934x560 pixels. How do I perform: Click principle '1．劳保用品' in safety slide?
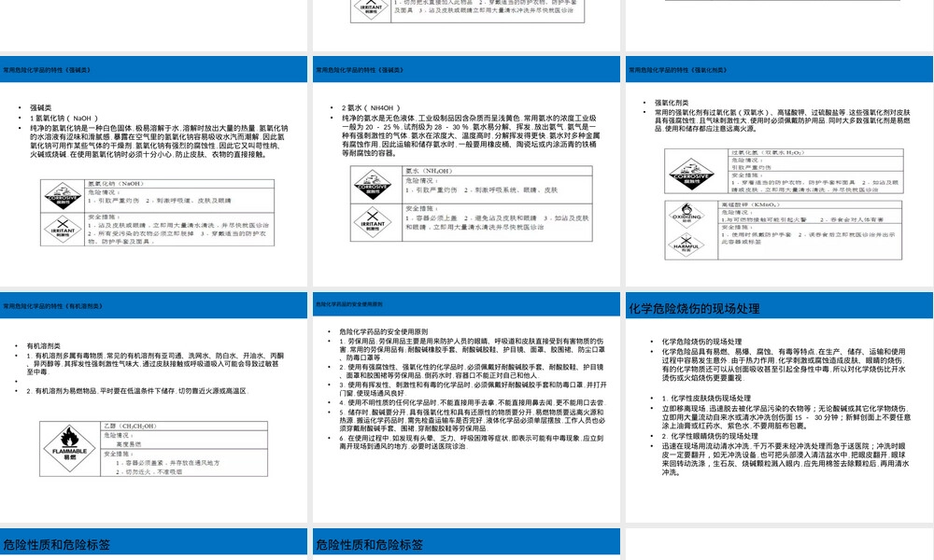473,349
